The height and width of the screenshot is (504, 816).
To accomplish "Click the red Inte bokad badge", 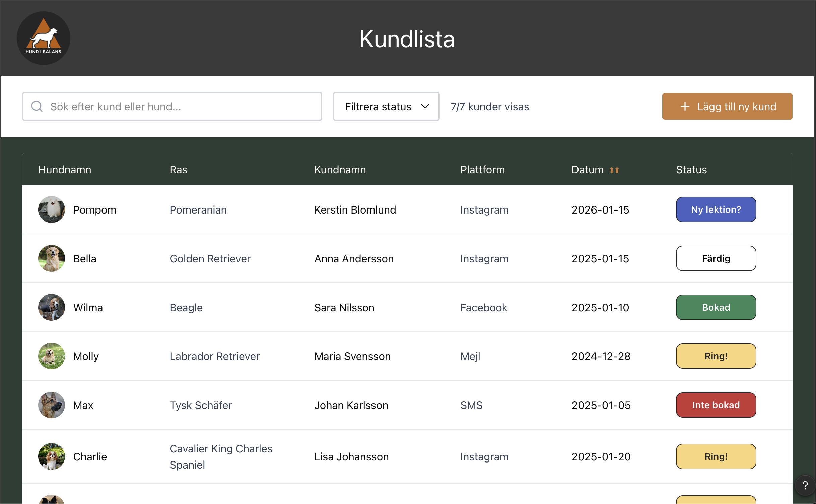I will [x=716, y=405].
